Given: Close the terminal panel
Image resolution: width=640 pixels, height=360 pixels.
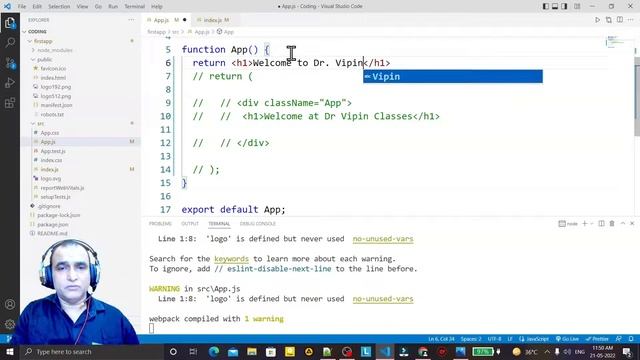Looking at the screenshot, I should tap(632, 223).
